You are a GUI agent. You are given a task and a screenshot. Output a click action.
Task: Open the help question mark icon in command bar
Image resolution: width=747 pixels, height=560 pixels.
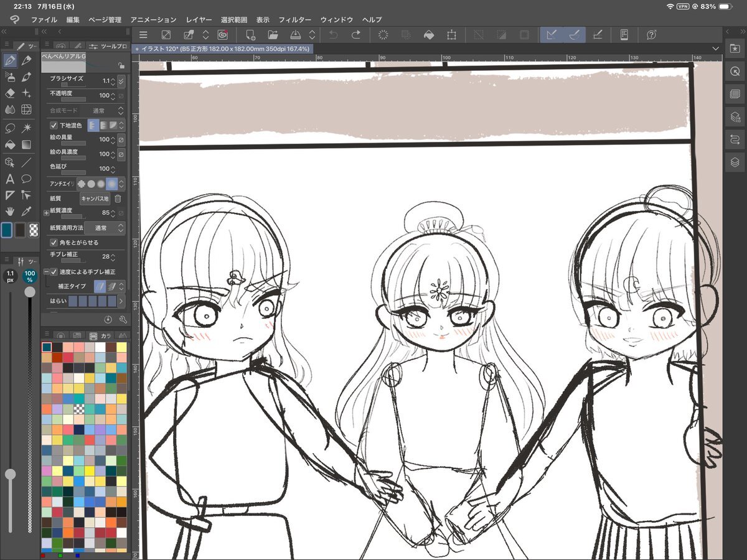click(x=651, y=35)
